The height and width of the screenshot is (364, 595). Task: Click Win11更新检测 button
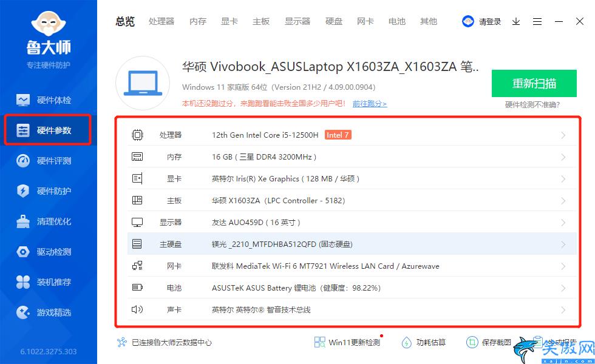[x=347, y=342]
